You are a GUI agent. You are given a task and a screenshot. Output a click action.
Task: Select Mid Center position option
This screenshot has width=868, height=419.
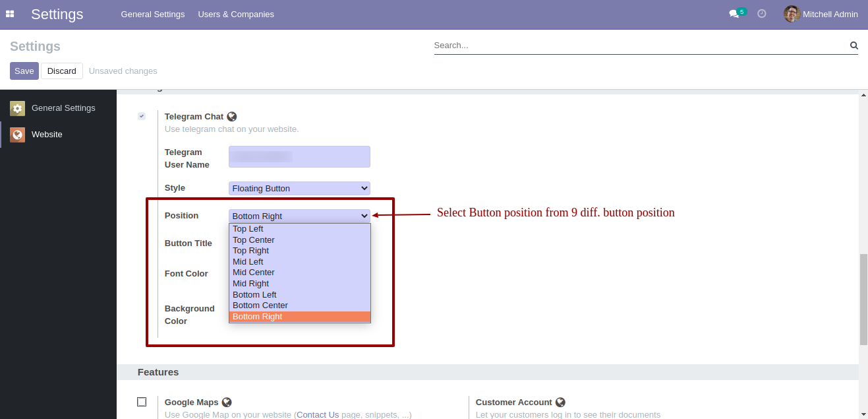pos(300,273)
